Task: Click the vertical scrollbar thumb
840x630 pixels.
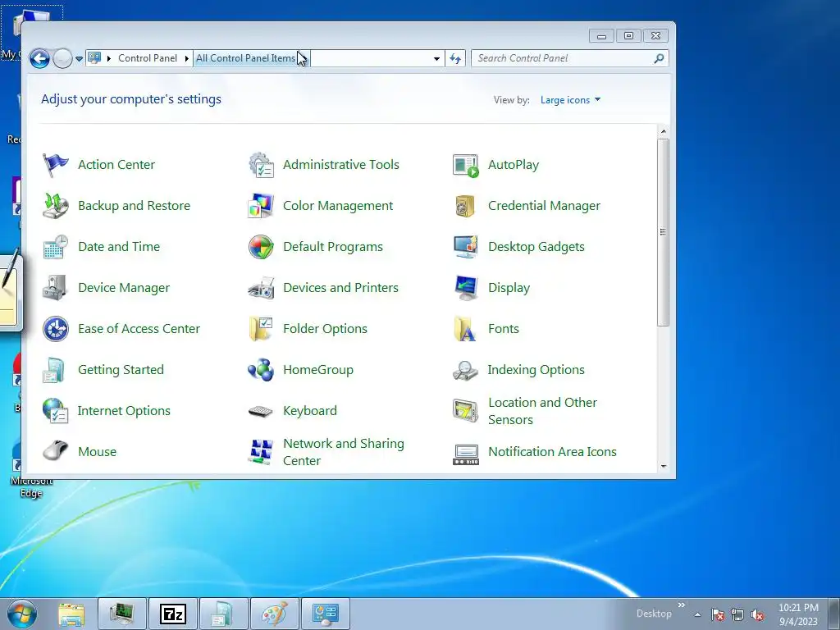Action: point(663,232)
